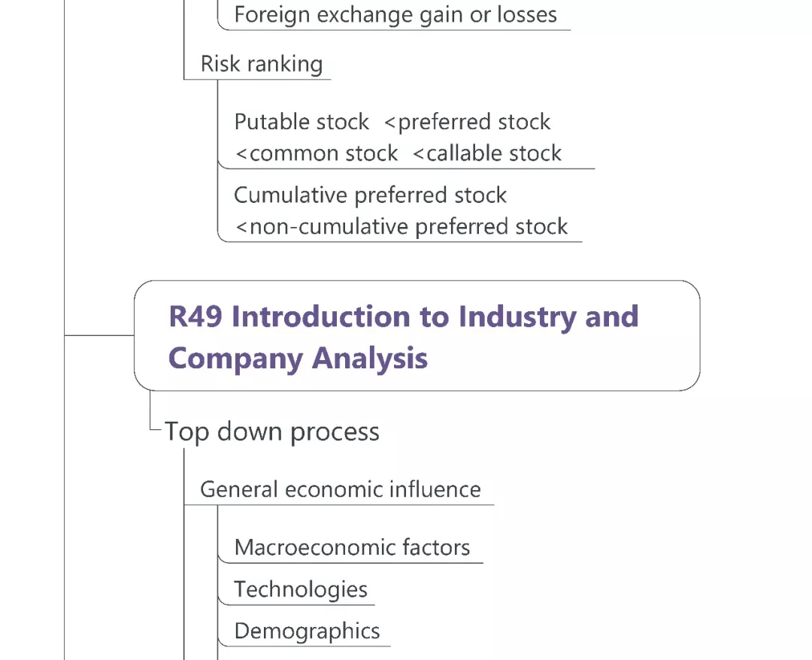Select the 'General economic influence' node
The image size is (812, 660).
(x=340, y=489)
